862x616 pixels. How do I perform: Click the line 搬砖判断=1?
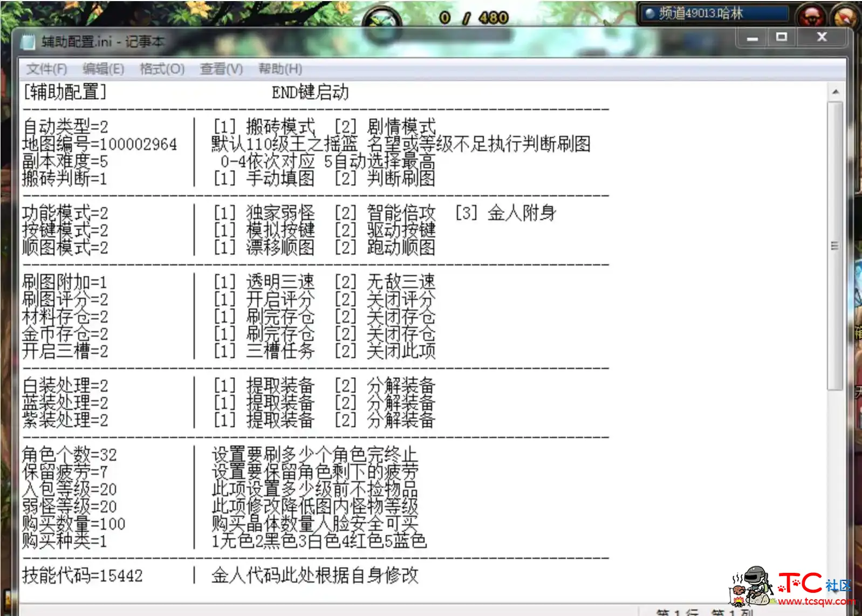coord(65,179)
